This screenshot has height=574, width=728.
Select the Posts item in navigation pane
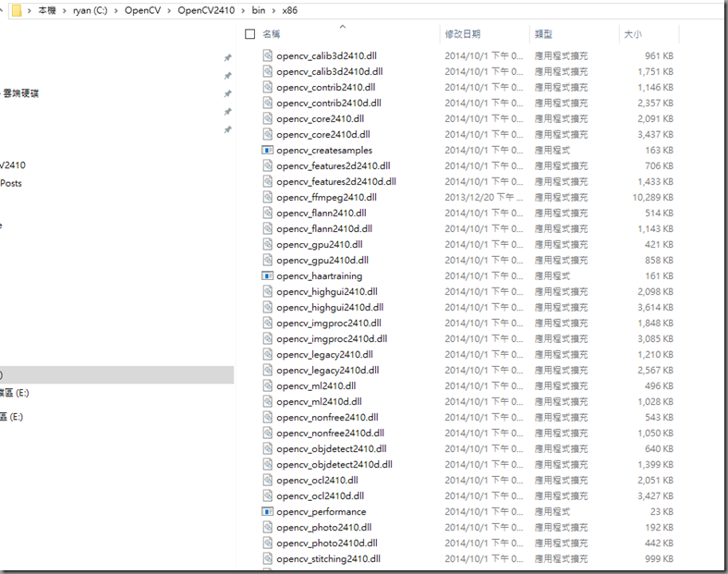click(11, 183)
